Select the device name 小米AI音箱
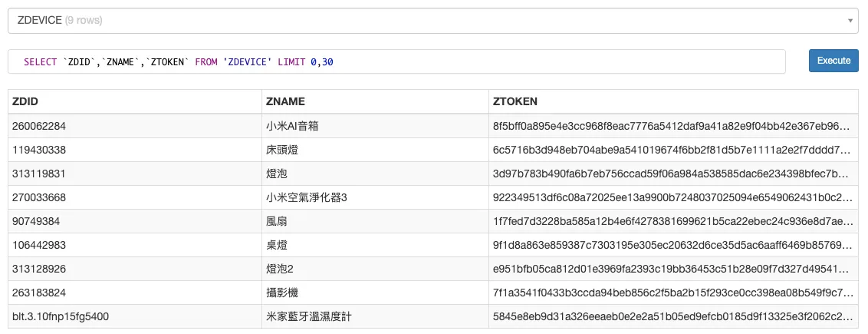The width and height of the screenshot is (868, 334). pos(291,126)
